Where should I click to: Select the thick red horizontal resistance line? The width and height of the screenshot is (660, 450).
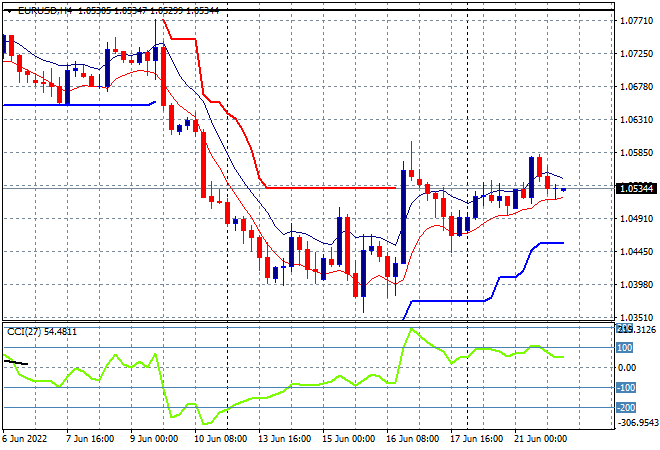pyautogui.click(x=330, y=188)
